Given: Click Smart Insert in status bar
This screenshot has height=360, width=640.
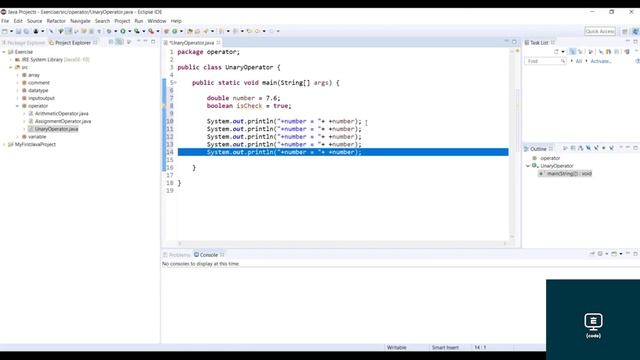Looking at the screenshot, I should point(445,347).
